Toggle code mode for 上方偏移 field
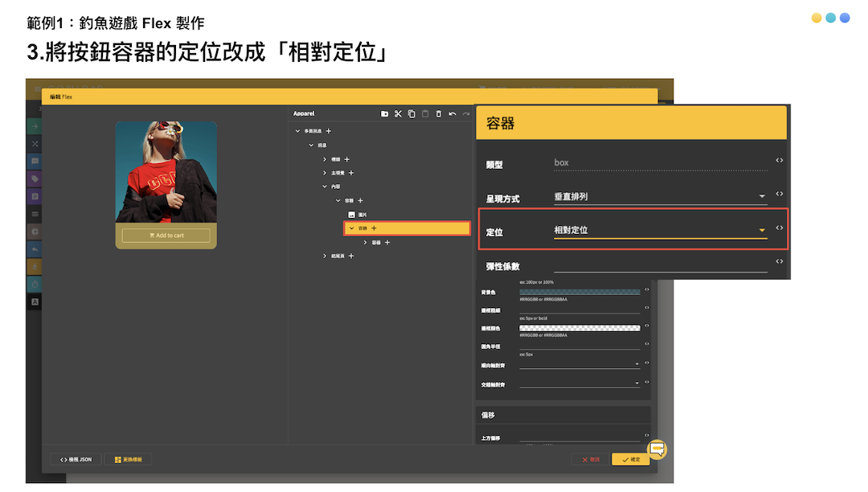 pos(646,436)
